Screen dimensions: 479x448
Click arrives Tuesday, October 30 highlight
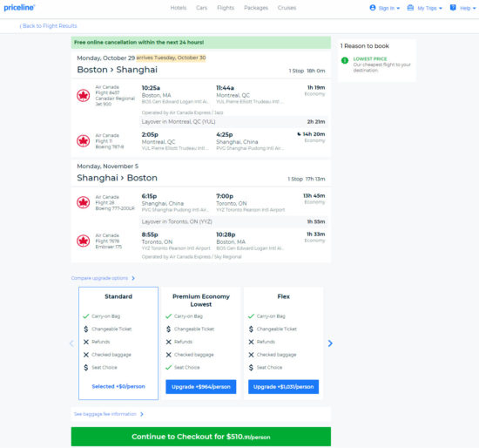[171, 58]
